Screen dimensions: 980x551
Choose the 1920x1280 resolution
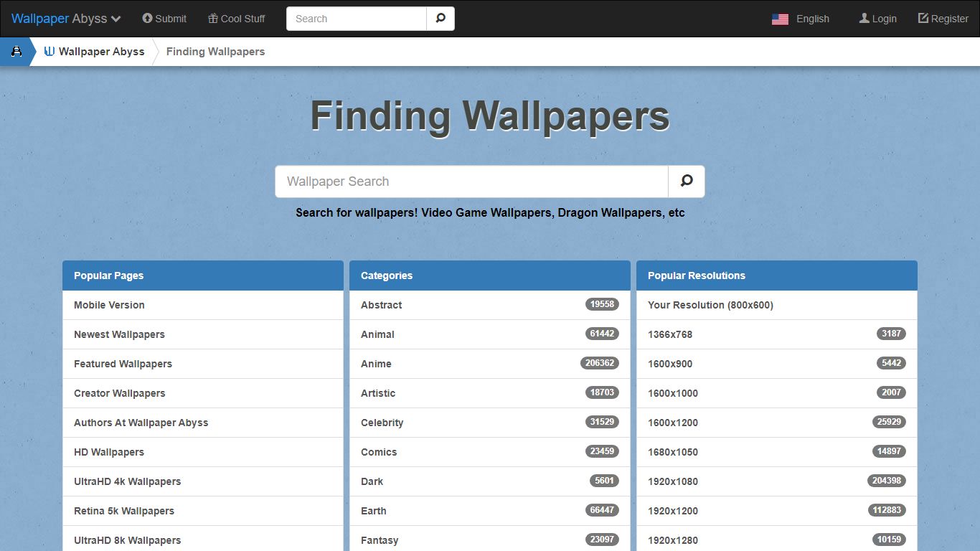777,539
